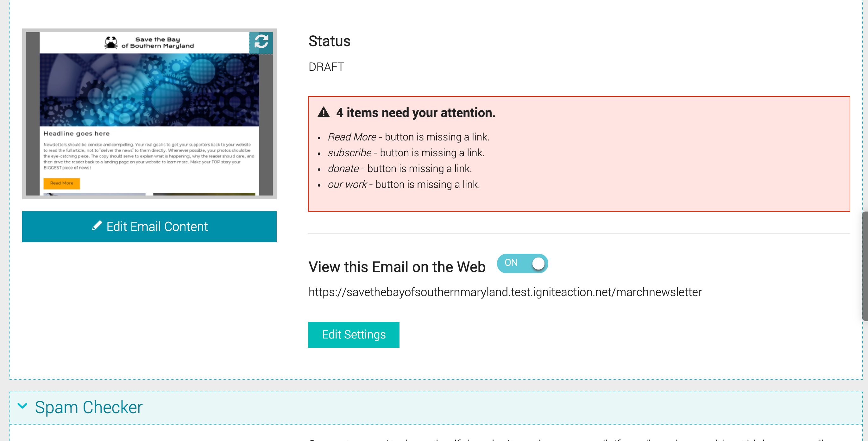Toggle View this Email on the Web off

click(522, 263)
